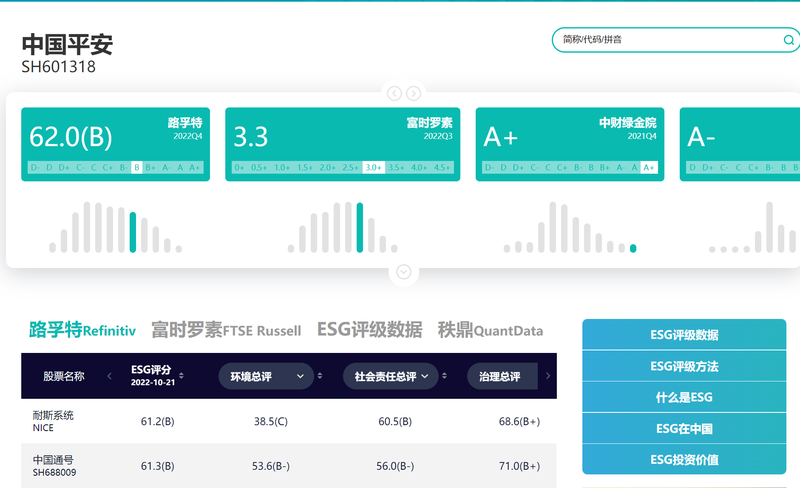Click teal dot in 中财绿金院 histogram

[633, 249]
